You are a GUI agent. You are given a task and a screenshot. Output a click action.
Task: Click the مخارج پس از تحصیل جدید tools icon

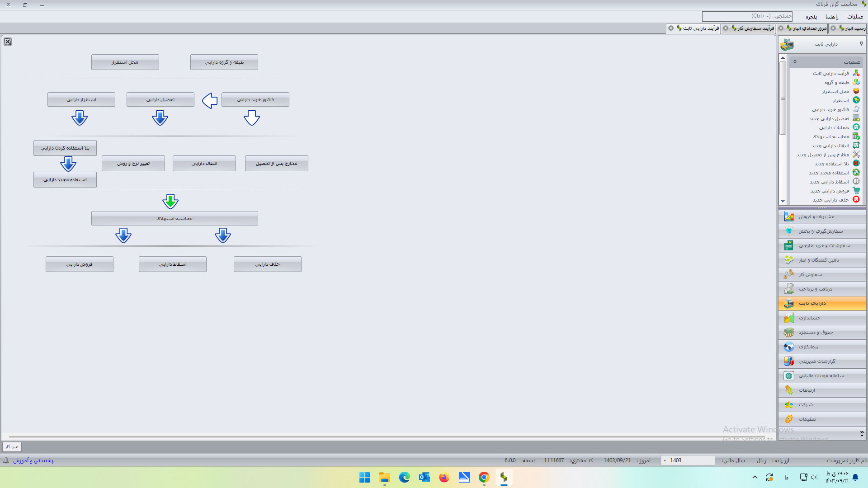coord(856,155)
